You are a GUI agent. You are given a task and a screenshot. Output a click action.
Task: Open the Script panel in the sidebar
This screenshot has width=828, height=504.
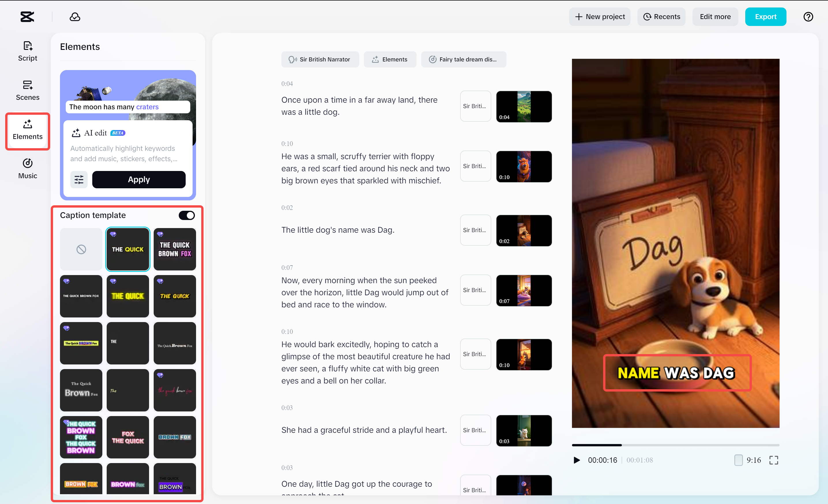point(27,51)
